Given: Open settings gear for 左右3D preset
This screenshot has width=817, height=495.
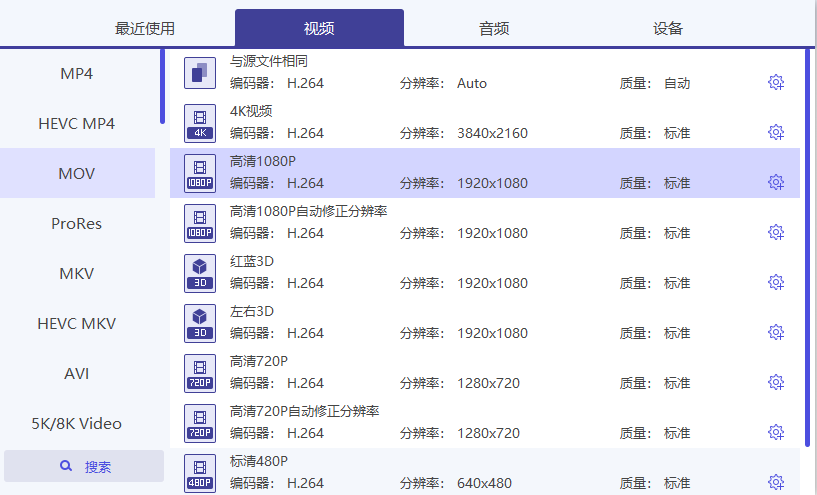Looking at the screenshot, I should (x=776, y=332).
